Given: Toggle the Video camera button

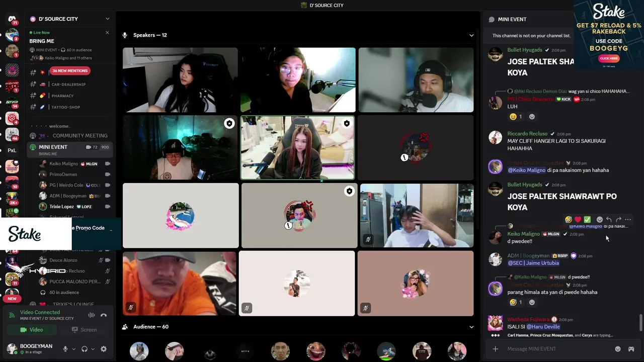Looking at the screenshot, I should click(x=31, y=330).
